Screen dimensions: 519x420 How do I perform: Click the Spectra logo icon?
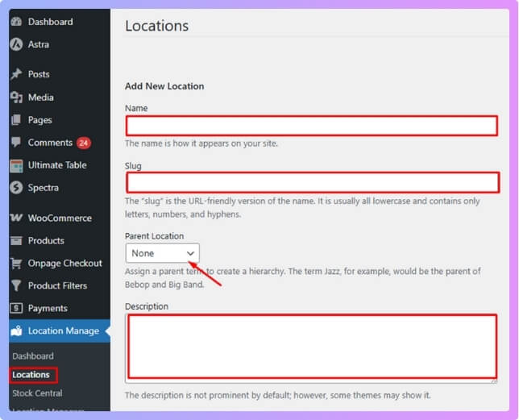[16, 188]
